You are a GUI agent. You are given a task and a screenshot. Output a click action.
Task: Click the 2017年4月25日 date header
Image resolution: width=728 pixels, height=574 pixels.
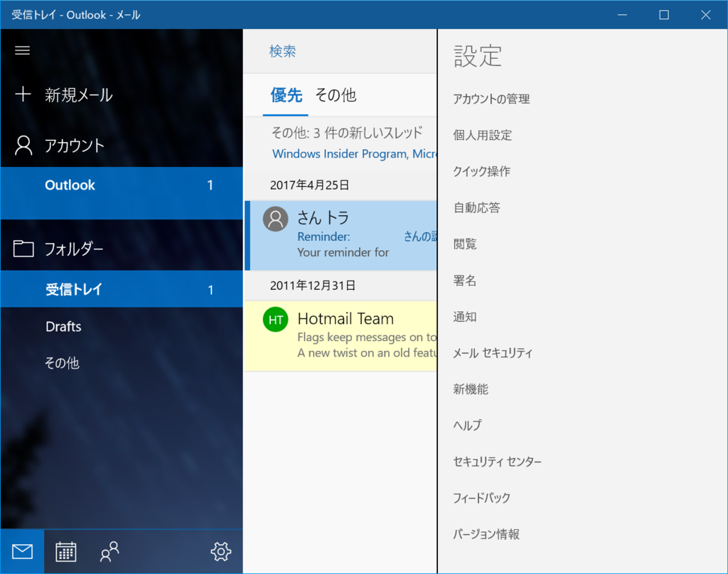pos(309,185)
